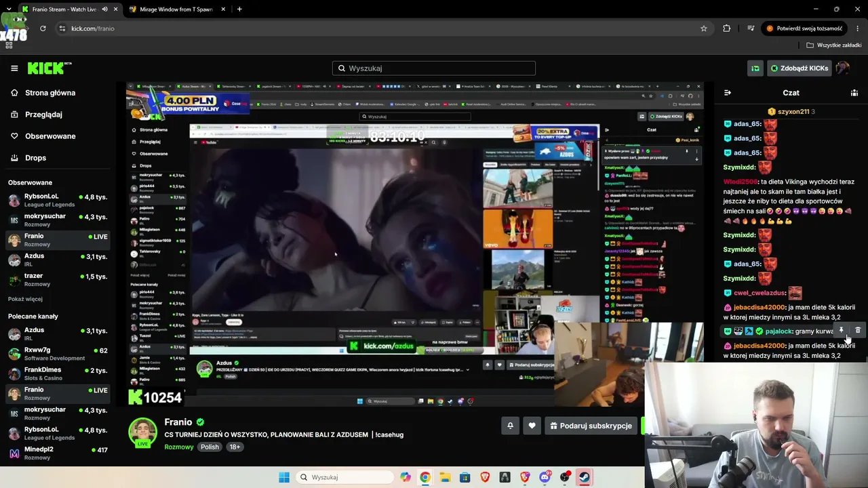
Task: Open Steam from the taskbar
Action: pos(584,477)
